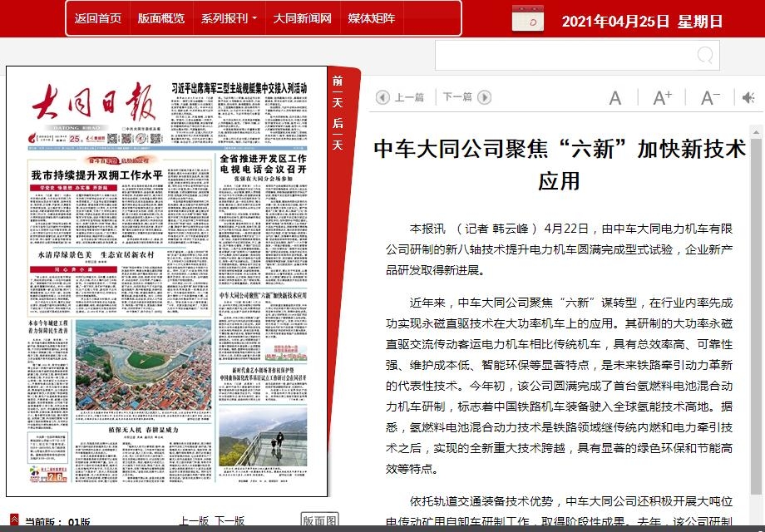Decrease article font size with A-

pos(710,97)
